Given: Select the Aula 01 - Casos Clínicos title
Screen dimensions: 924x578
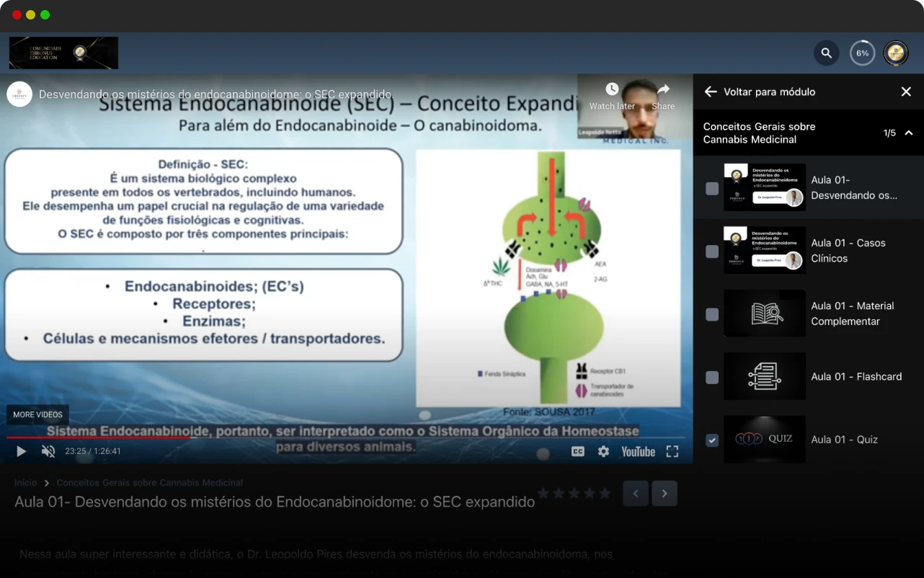Looking at the screenshot, I should [x=848, y=251].
